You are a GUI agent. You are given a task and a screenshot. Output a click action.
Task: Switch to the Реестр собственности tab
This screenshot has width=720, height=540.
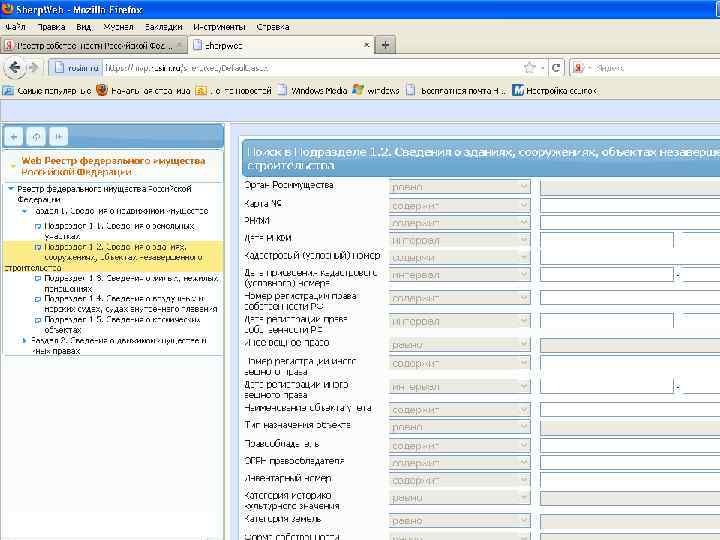coord(94,45)
